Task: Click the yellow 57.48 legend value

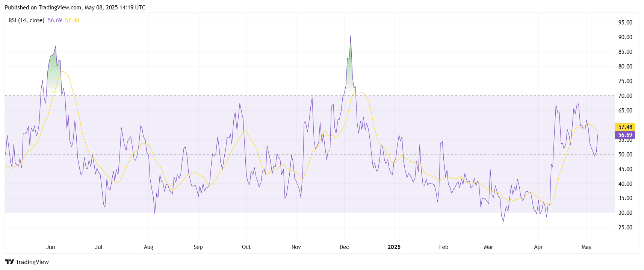Action: click(x=72, y=20)
